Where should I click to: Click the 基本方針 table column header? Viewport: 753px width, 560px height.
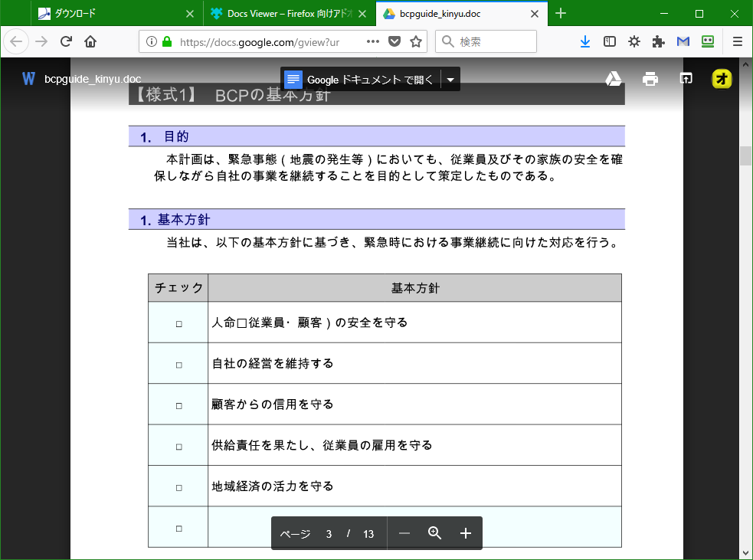coord(415,288)
